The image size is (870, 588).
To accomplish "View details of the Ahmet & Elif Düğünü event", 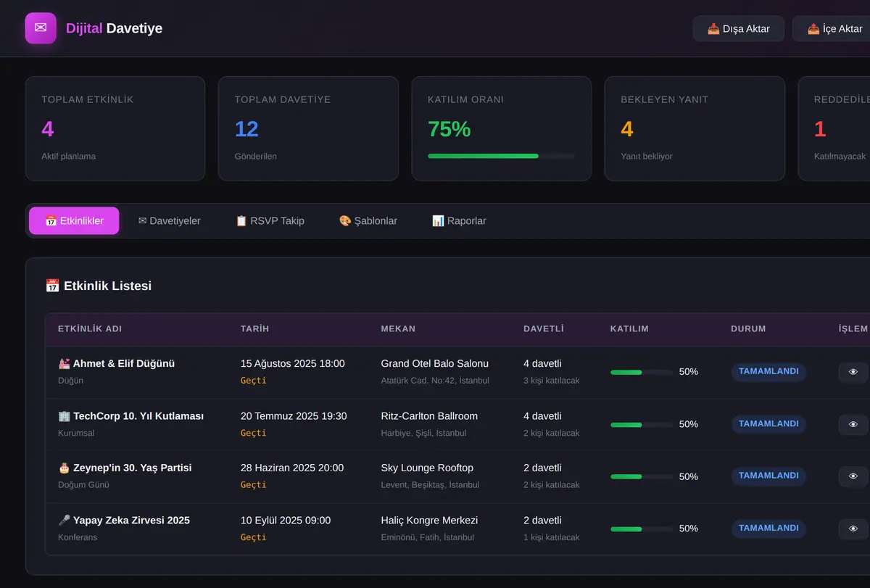I will click(853, 372).
